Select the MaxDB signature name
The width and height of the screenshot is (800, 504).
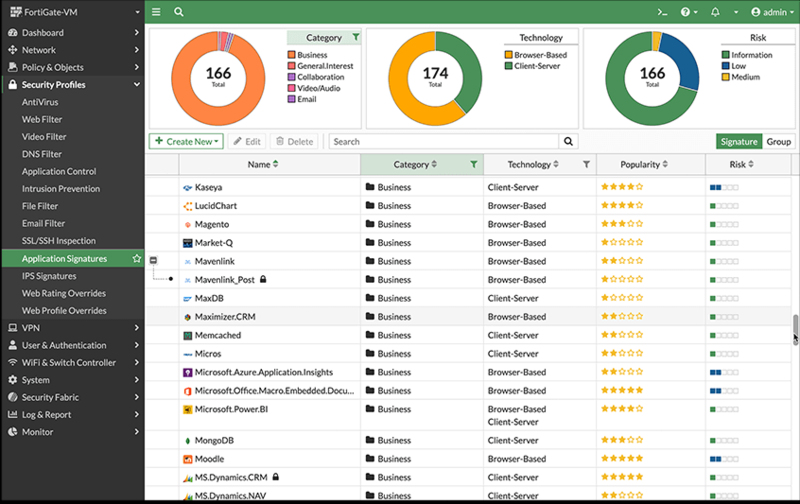[x=209, y=298]
